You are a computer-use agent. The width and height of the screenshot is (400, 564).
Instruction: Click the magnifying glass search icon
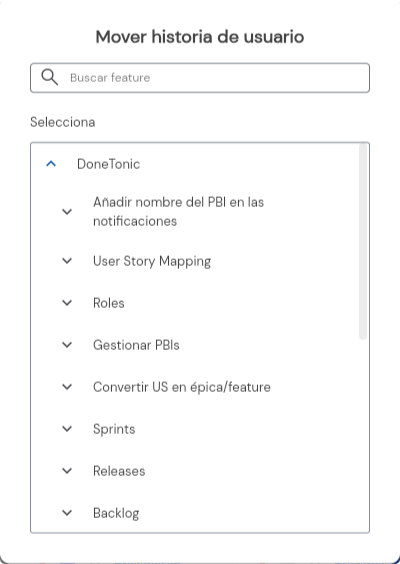pyautogui.click(x=49, y=77)
